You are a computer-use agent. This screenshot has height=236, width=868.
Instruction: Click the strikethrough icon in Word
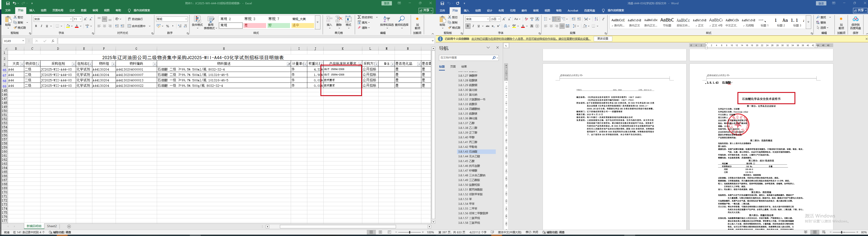[x=488, y=26]
